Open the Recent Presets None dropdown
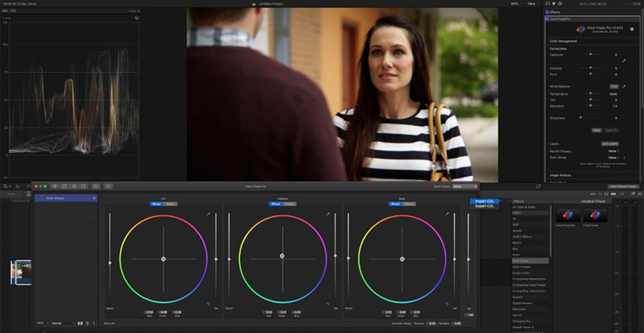Screen dimensions: 644x333 (614, 151)
